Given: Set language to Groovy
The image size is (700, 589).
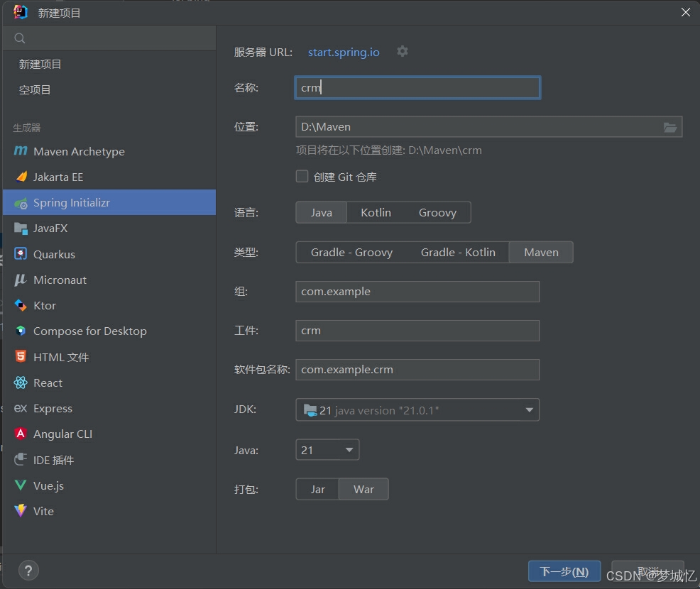Looking at the screenshot, I should (437, 212).
